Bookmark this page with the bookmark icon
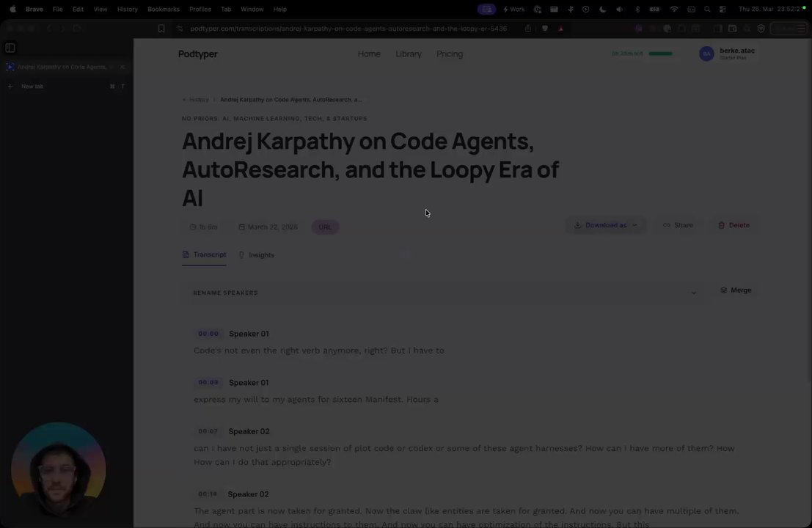The height and width of the screenshot is (528, 812). click(x=161, y=29)
